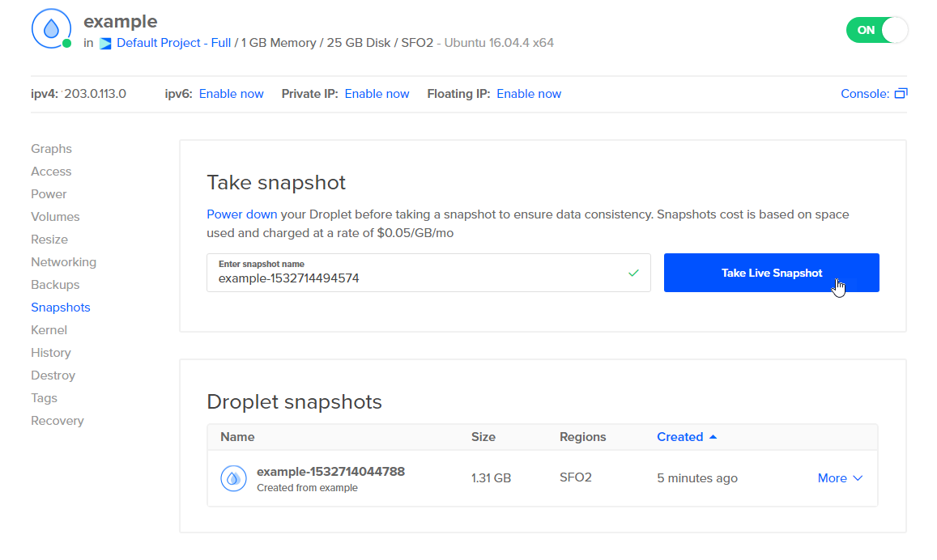Screen dimensions: 937x560
Task: Open the Graphs section in sidebar
Action: click(51, 149)
